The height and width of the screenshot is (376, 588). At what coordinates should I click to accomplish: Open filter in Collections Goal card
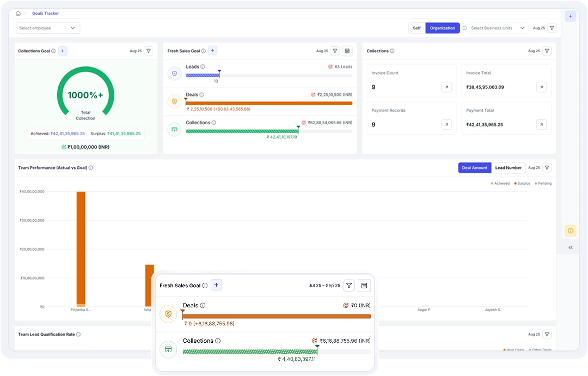[148, 51]
